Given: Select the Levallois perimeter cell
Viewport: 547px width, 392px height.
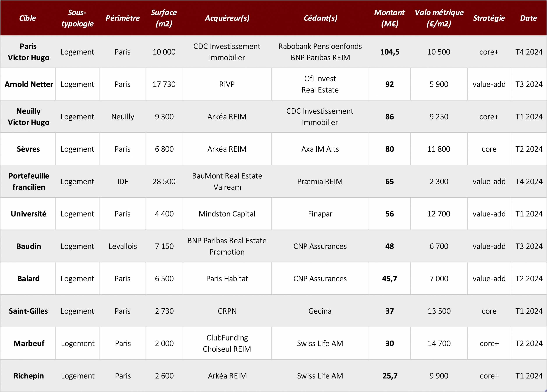Looking at the screenshot, I should (x=123, y=246).
